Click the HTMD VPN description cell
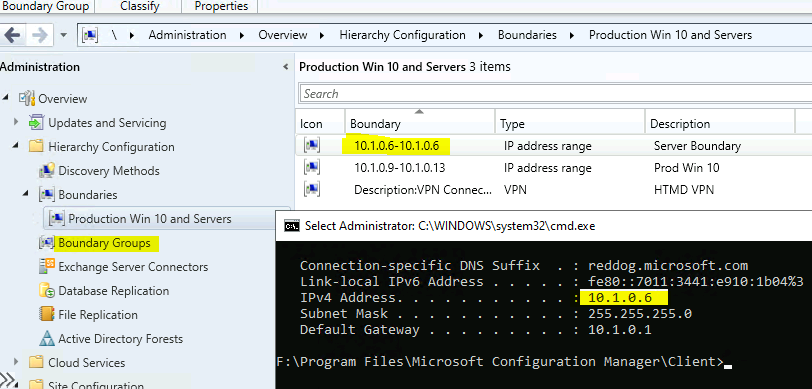 (x=684, y=190)
